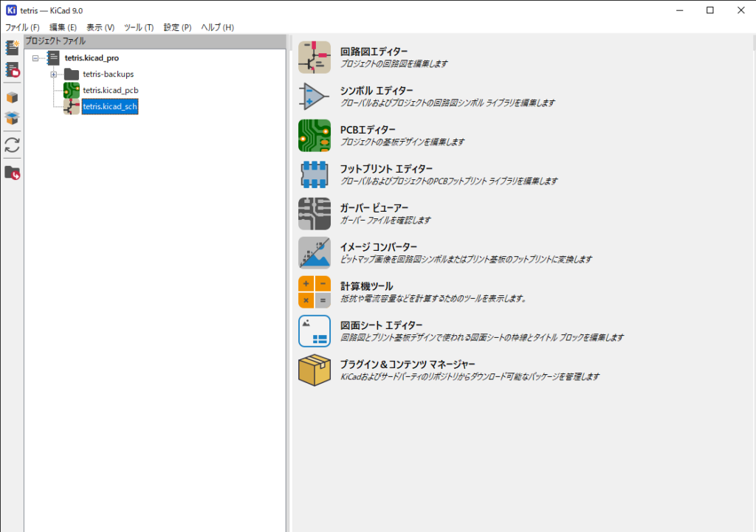Open the Calculator Tools orange icon
Viewport: 756px width, 532px height.
[315, 292]
